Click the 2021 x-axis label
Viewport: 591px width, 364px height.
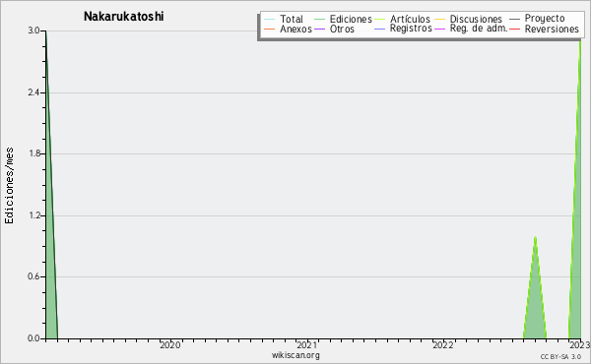(x=306, y=344)
